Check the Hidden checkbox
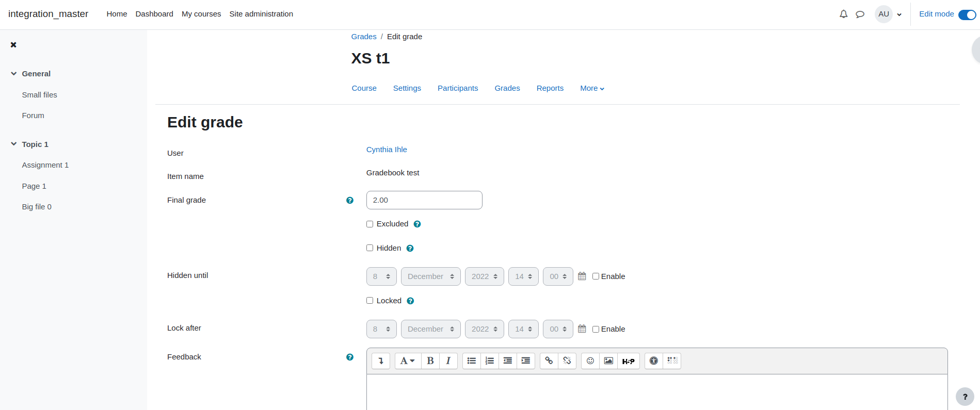980x410 pixels. [x=369, y=248]
